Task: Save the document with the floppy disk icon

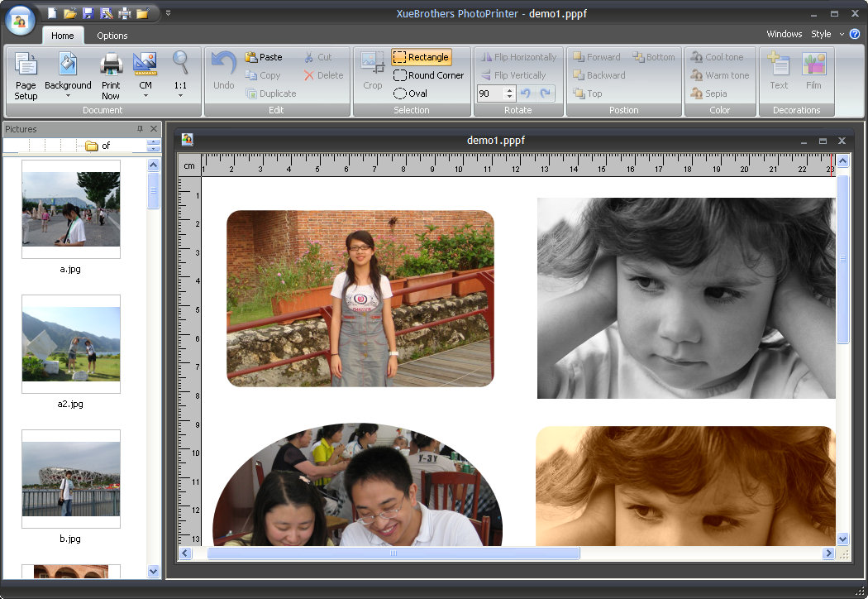Action: click(x=88, y=13)
